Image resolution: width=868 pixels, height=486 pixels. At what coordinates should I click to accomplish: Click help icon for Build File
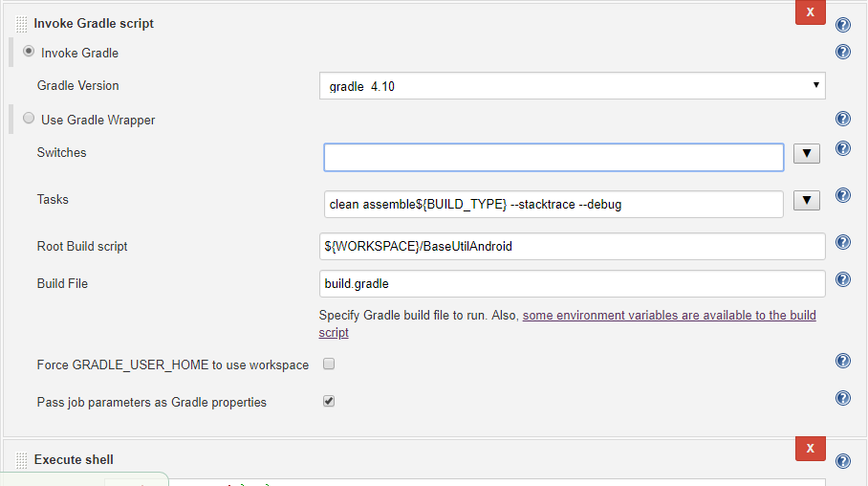[842, 279]
